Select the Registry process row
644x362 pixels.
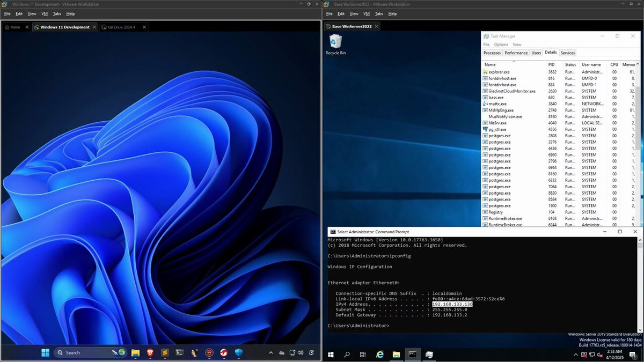(559, 212)
